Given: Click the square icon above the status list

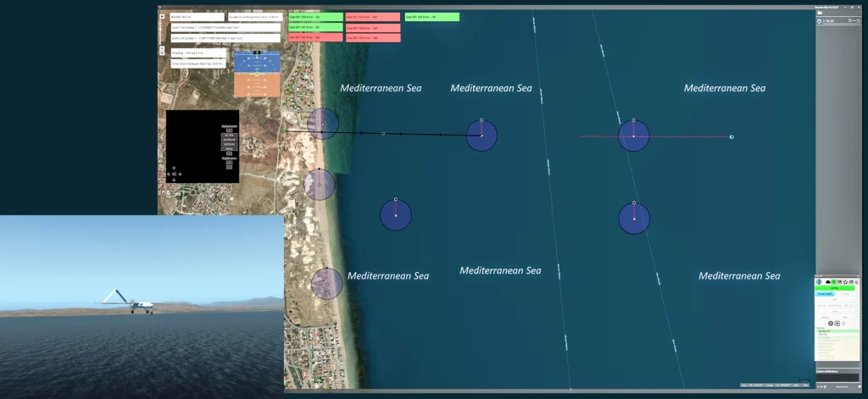Looking at the screenshot, I should 837,324.
